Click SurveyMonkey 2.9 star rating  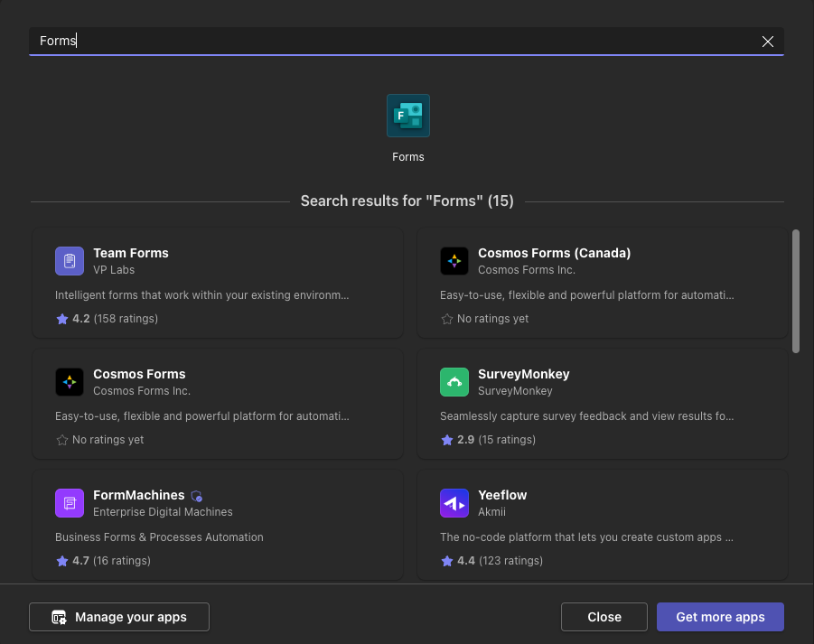(447, 440)
